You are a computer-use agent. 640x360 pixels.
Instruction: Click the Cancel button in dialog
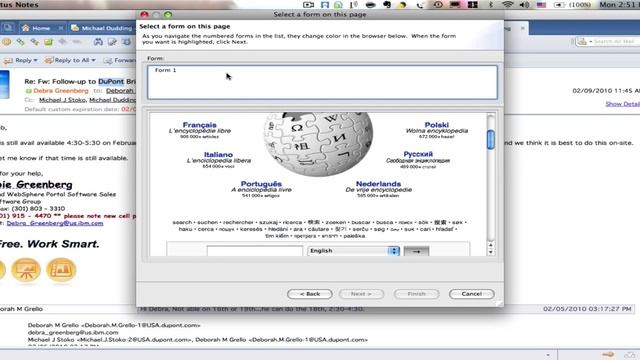pyautogui.click(x=471, y=294)
